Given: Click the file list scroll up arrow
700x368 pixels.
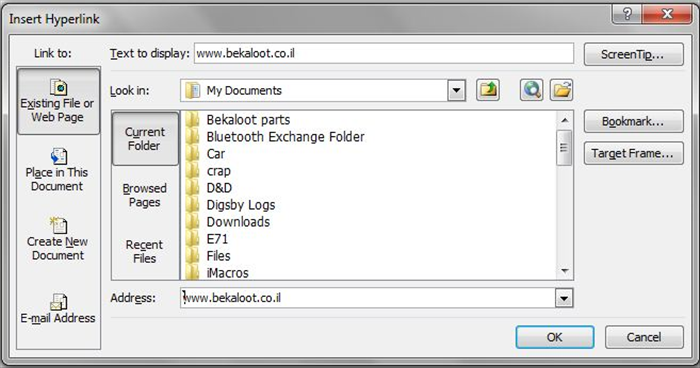Looking at the screenshot, I should click(x=564, y=120).
